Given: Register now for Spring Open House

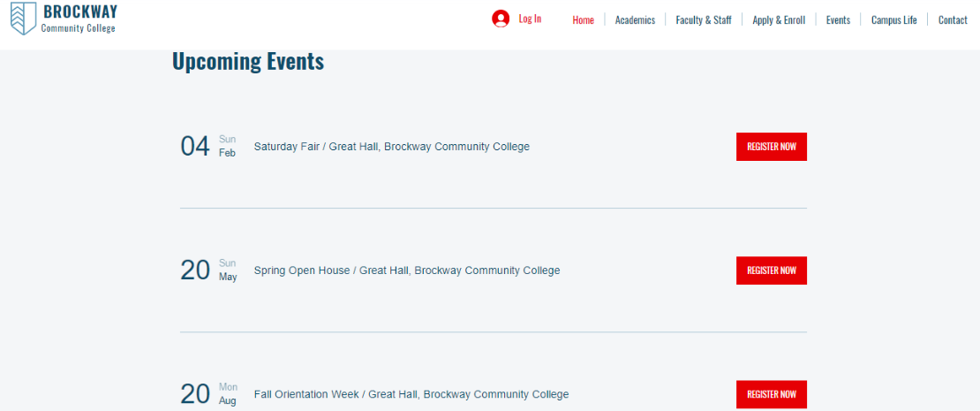Looking at the screenshot, I should [x=772, y=270].
